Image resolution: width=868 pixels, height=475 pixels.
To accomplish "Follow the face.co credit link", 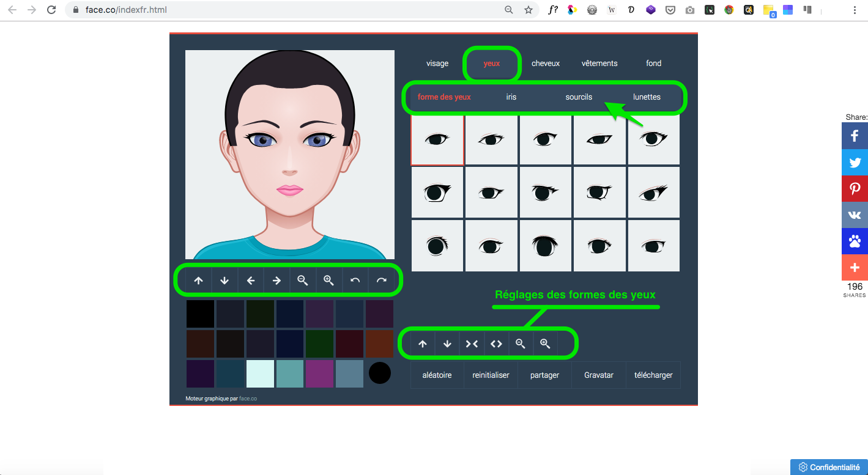I will click(248, 399).
